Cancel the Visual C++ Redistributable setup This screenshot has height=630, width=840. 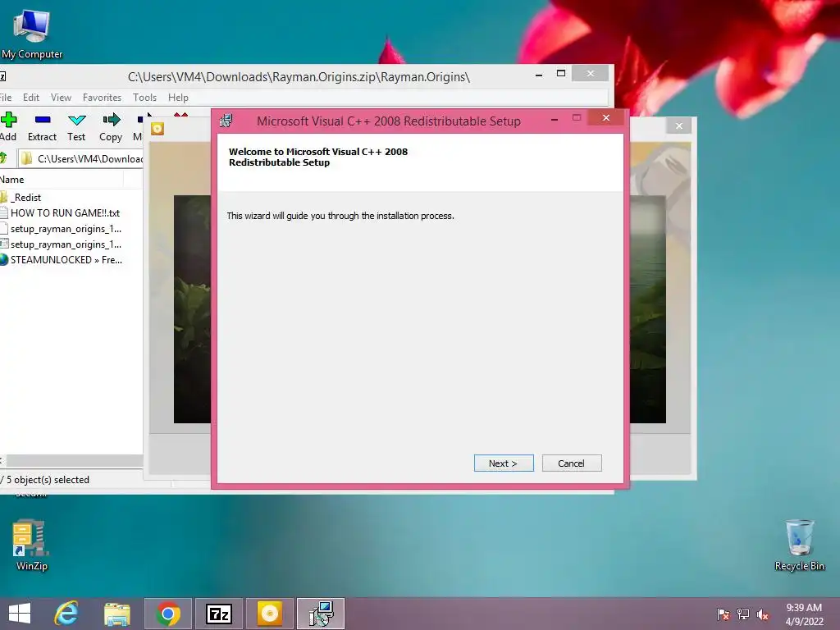pos(572,463)
